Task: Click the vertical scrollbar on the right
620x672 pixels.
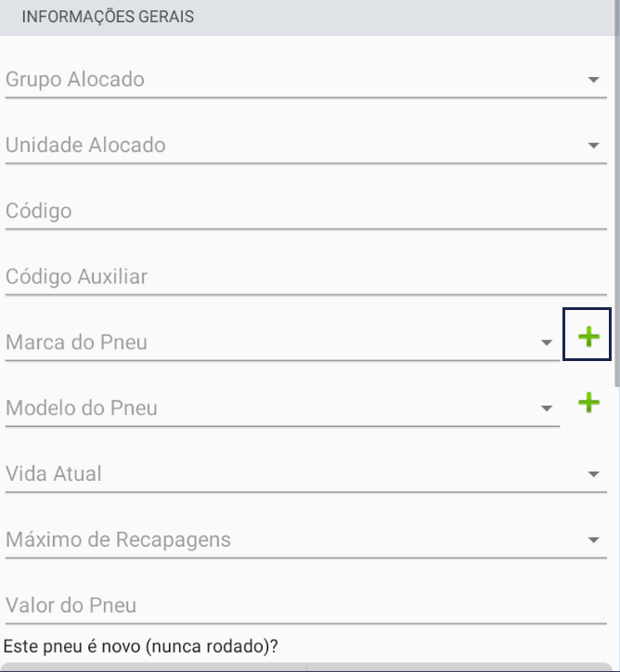Action: (617, 193)
